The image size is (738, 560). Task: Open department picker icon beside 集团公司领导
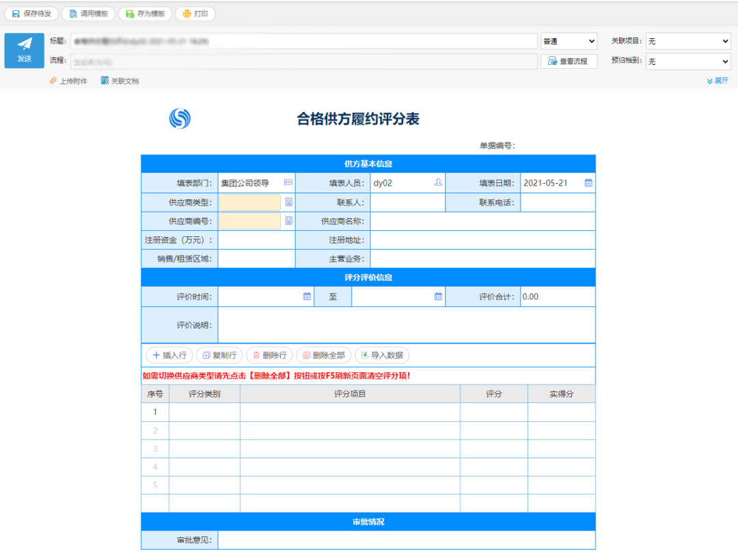(288, 182)
